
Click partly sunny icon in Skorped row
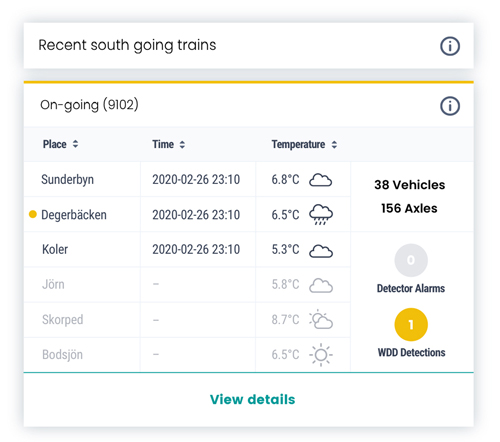pos(321,319)
